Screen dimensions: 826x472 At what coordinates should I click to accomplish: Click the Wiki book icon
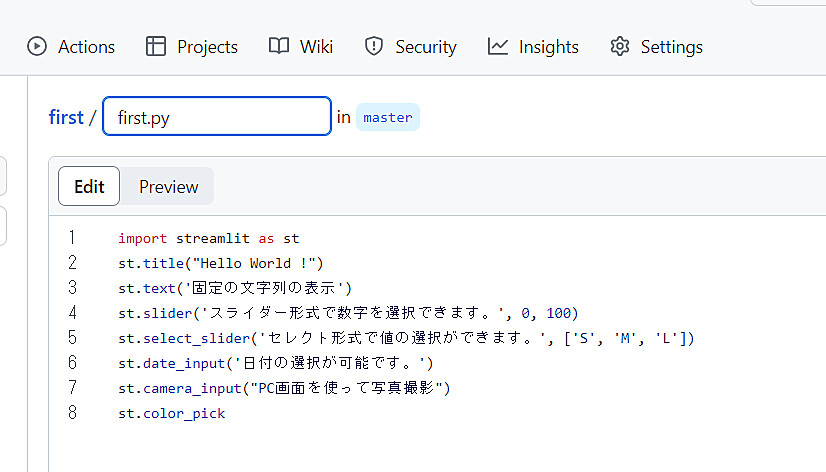point(279,46)
